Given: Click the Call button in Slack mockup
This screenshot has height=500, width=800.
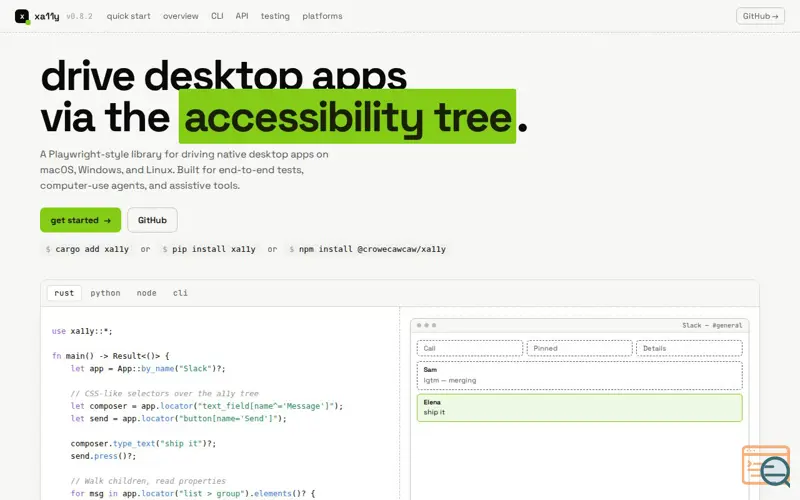Looking at the screenshot, I should [470, 348].
